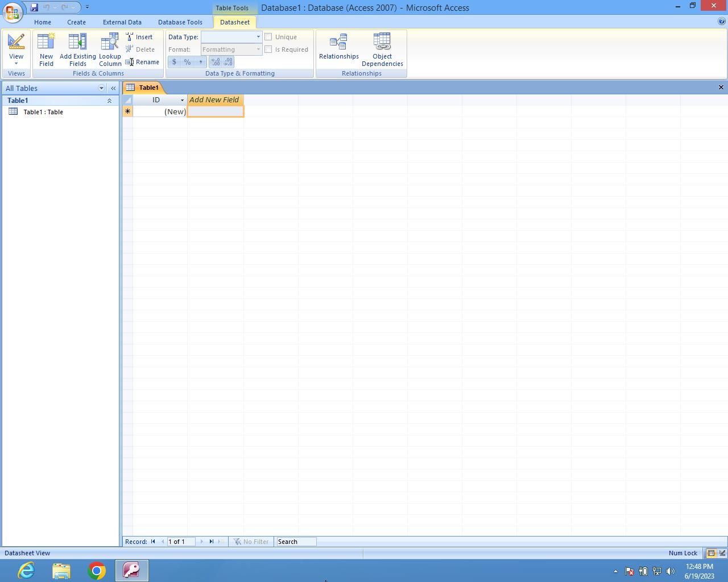Click the Office Button logo
This screenshot has height=582, width=728.
coord(13,11)
